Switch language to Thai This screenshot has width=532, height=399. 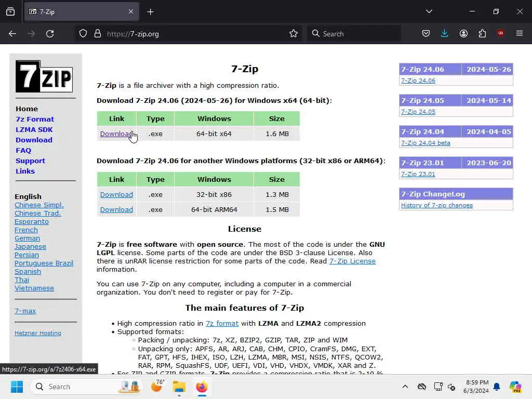coord(22,280)
